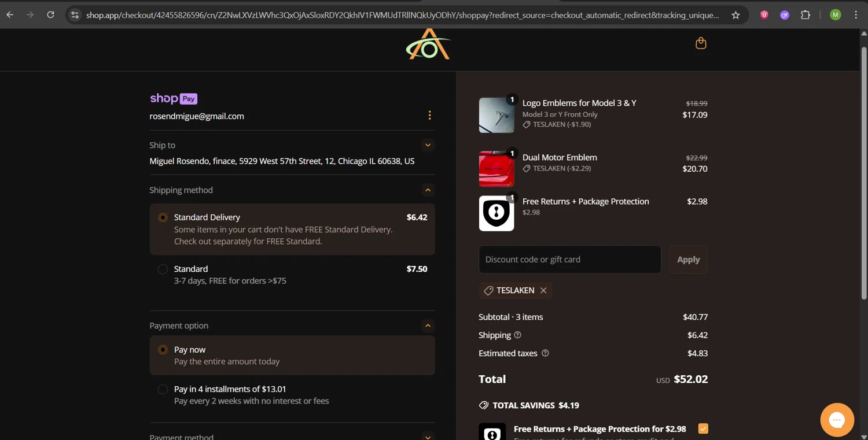
Task: Click Subtotal · 3 items label
Action: point(510,317)
